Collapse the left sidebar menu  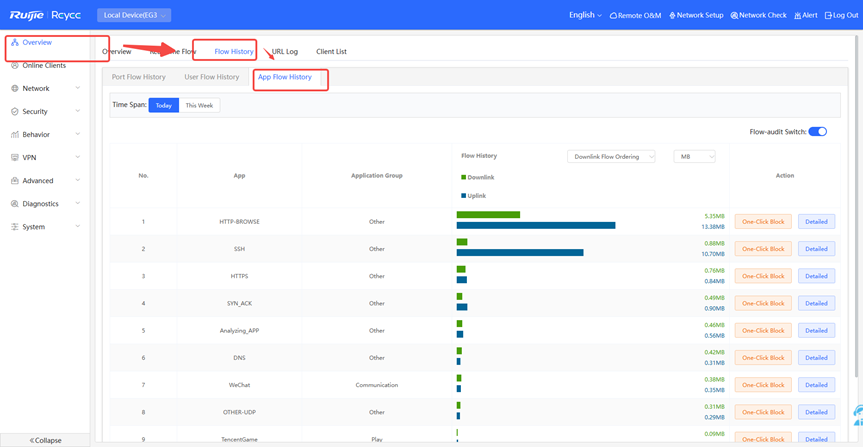(x=45, y=440)
